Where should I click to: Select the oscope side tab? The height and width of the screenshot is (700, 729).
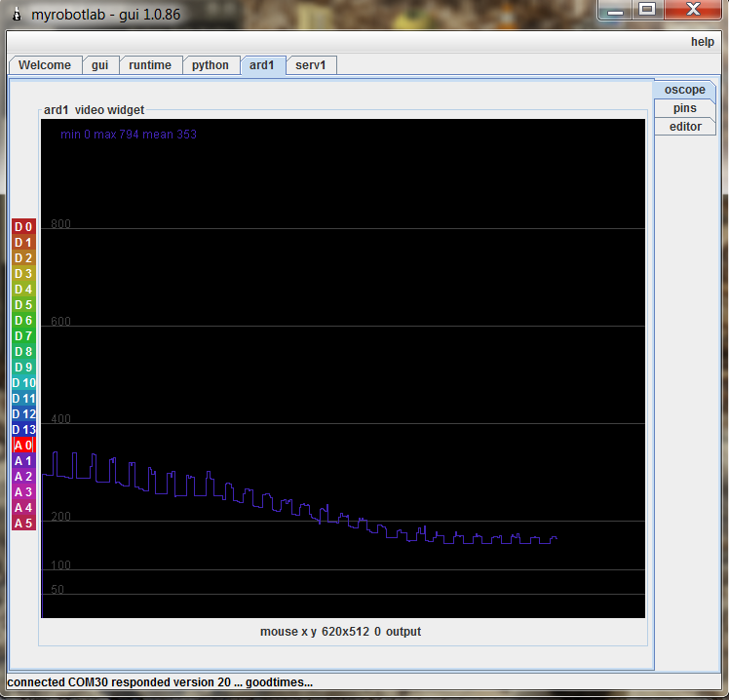click(684, 90)
